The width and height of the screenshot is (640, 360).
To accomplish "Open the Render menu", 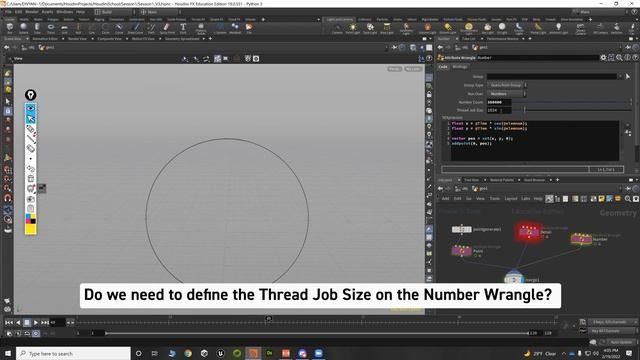I will click(x=32, y=12).
